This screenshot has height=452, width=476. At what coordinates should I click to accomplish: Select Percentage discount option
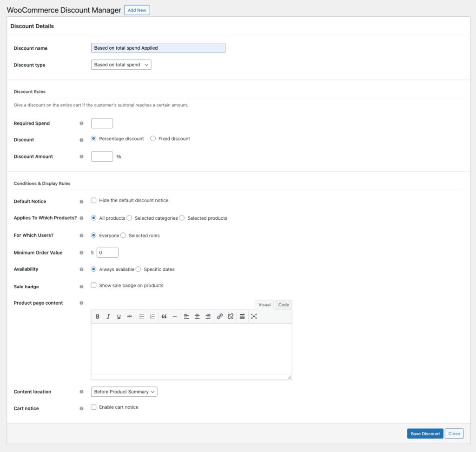tap(93, 138)
